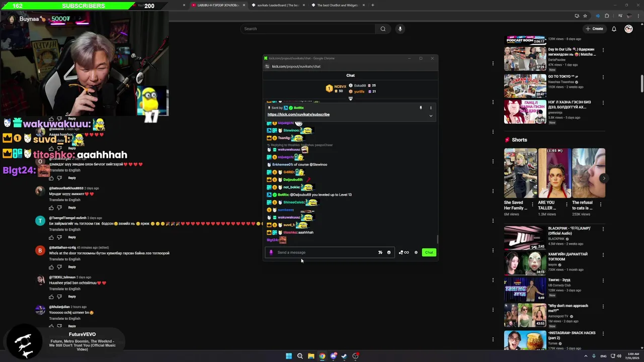644x362 pixels.
Task: Click the install/cast icon in address bar
Action: point(577,16)
